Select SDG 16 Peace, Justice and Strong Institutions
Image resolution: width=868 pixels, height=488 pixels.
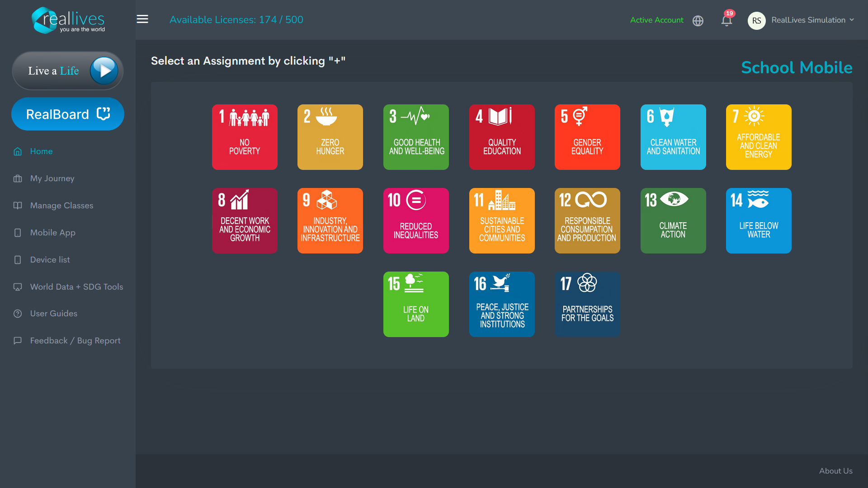coord(502,304)
